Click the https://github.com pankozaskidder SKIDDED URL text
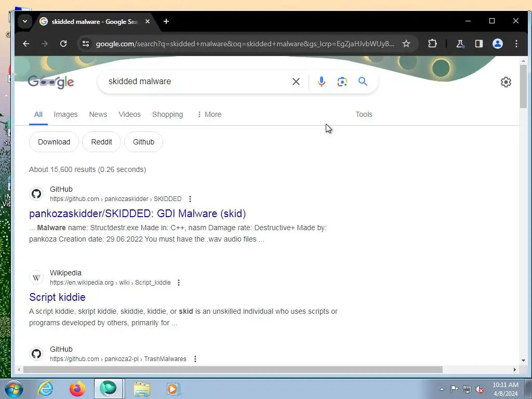The width and height of the screenshot is (532, 399). 116,199
